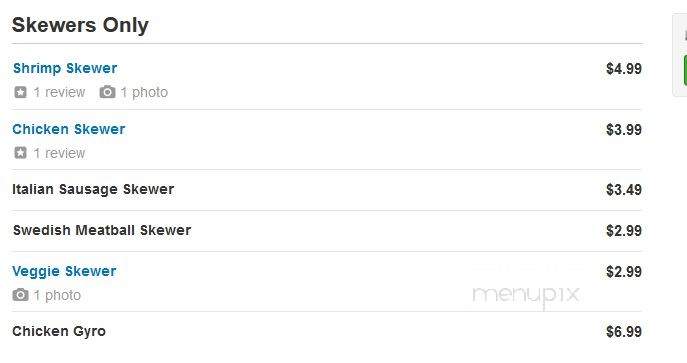The height and width of the screenshot is (363, 687).
Task: View the 1 review for Shrimp Skewer
Action: coord(59,92)
